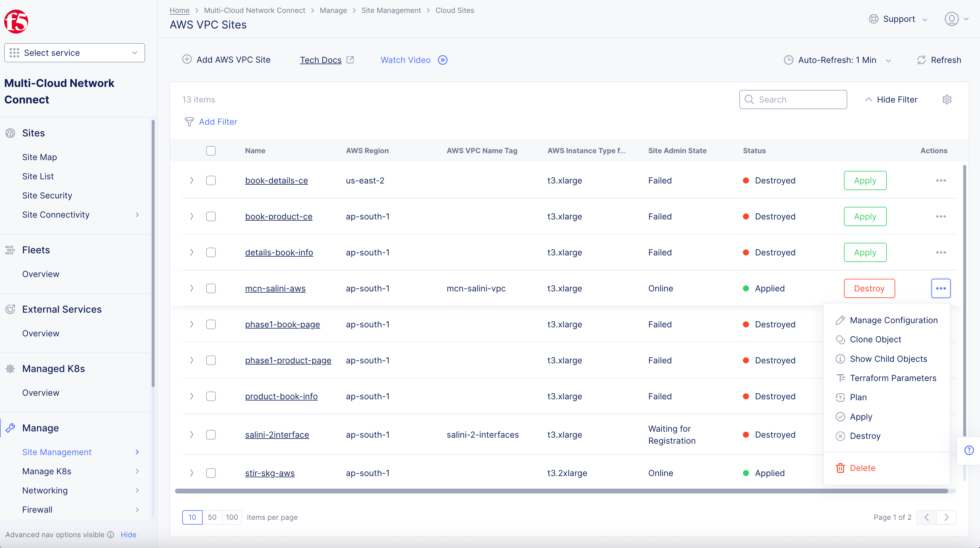Click the Fleets icon in sidebar
The width and height of the screenshot is (980, 548).
pos(10,250)
